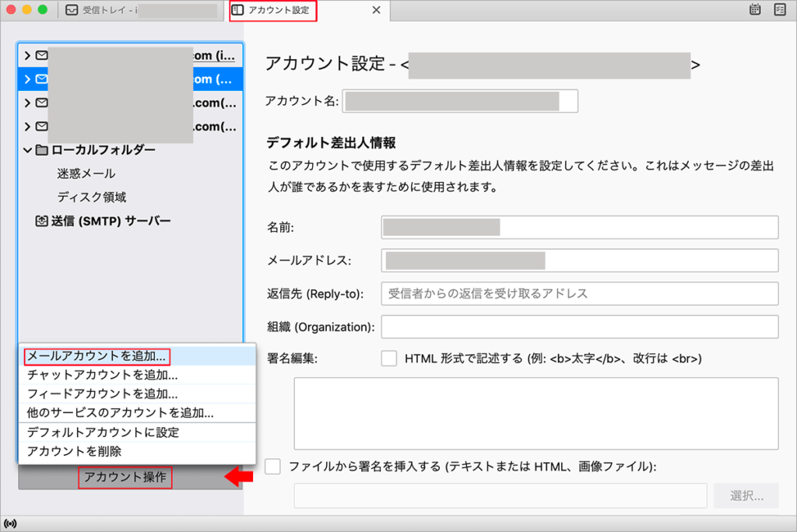
Task: Click the 組織 (Organization) text field
Action: point(579,327)
